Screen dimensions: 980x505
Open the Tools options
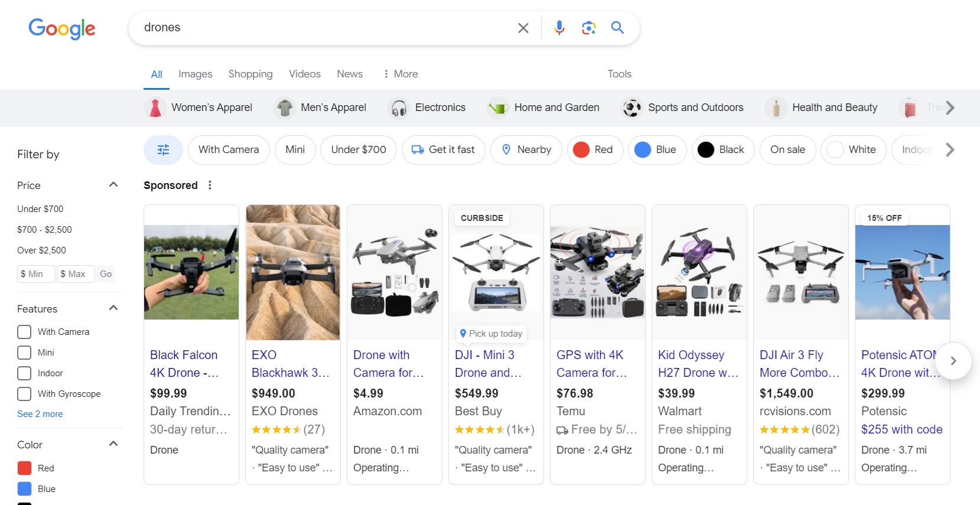click(620, 74)
